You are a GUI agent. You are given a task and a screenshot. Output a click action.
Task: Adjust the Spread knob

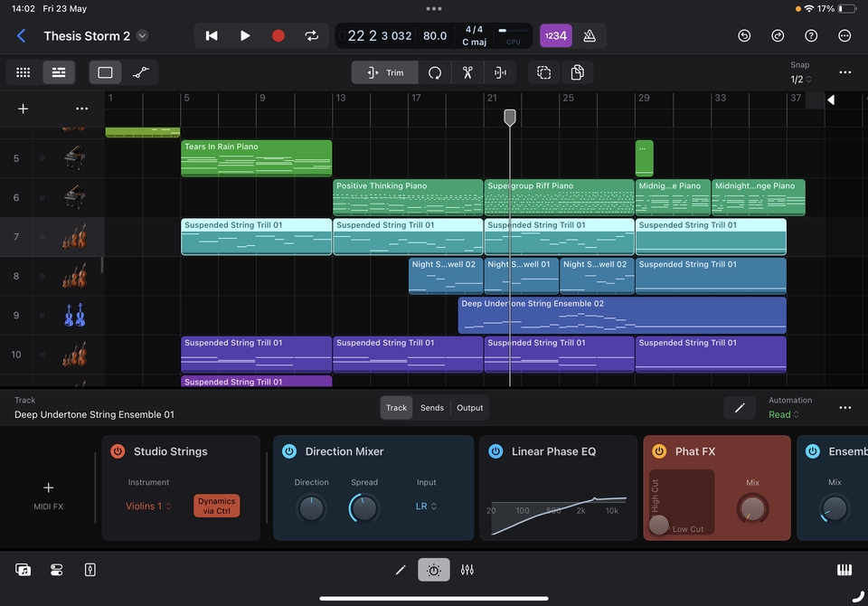click(x=363, y=508)
